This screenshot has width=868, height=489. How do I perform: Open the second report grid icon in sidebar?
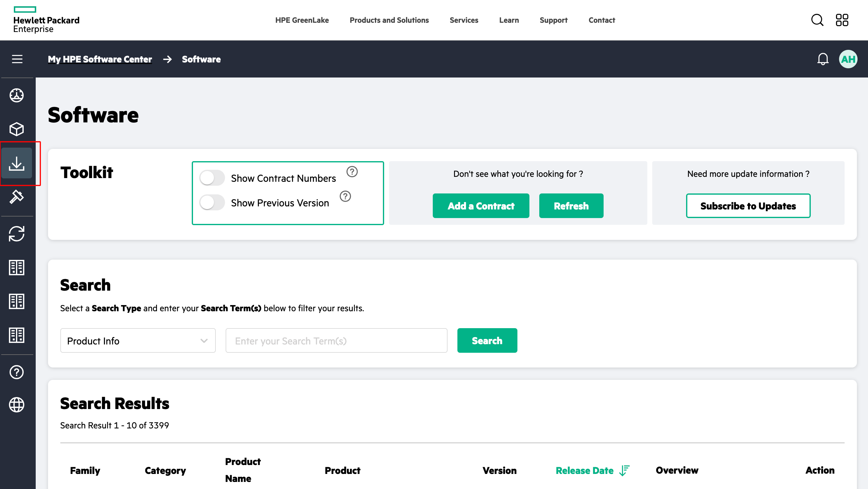[x=17, y=301]
